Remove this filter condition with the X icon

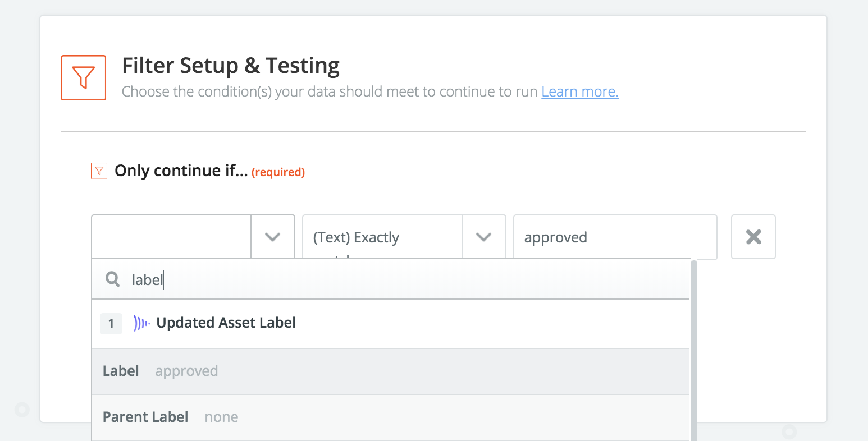pos(753,237)
